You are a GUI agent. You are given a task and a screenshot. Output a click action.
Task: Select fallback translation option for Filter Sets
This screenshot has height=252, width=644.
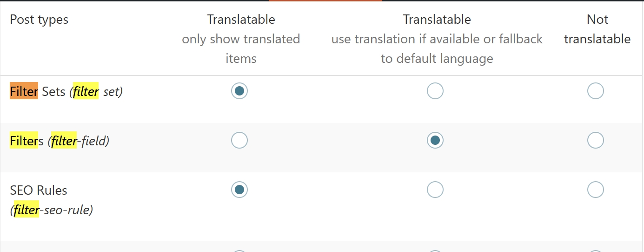pyautogui.click(x=435, y=91)
